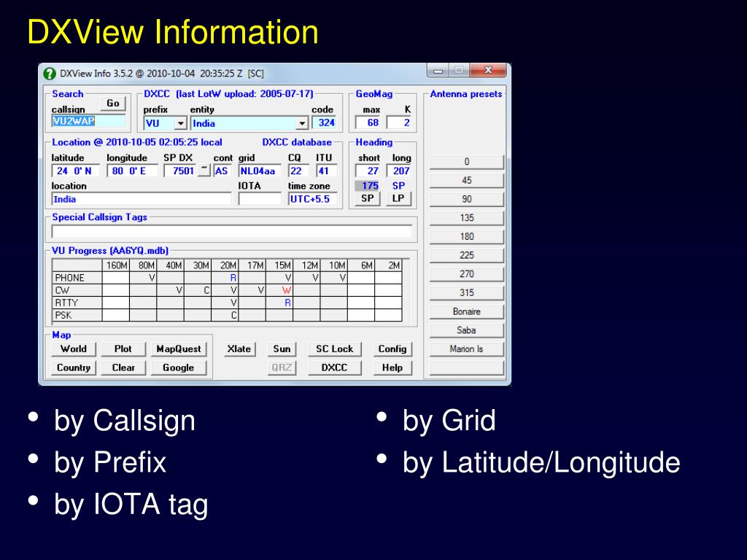Viewport: 747px width, 560px height.
Task: Click the Special Callsign Tags field
Action: pos(231,231)
